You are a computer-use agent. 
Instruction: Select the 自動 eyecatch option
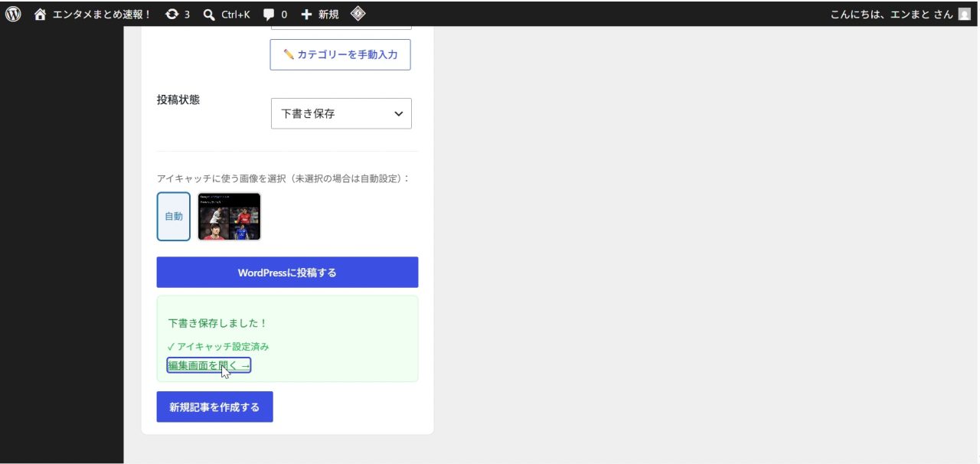coord(174,216)
